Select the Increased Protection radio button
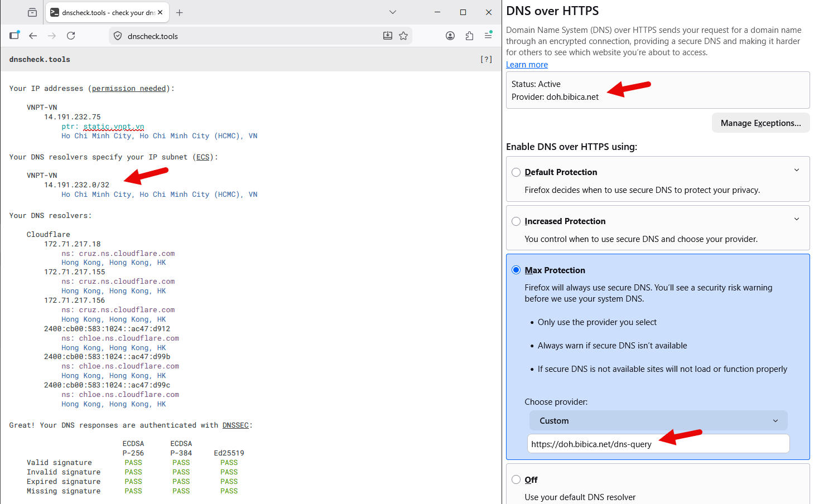814x504 pixels. coord(516,221)
